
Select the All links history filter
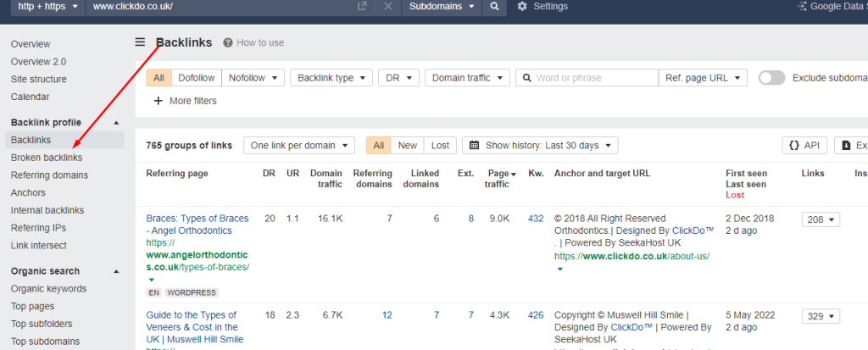tap(379, 146)
